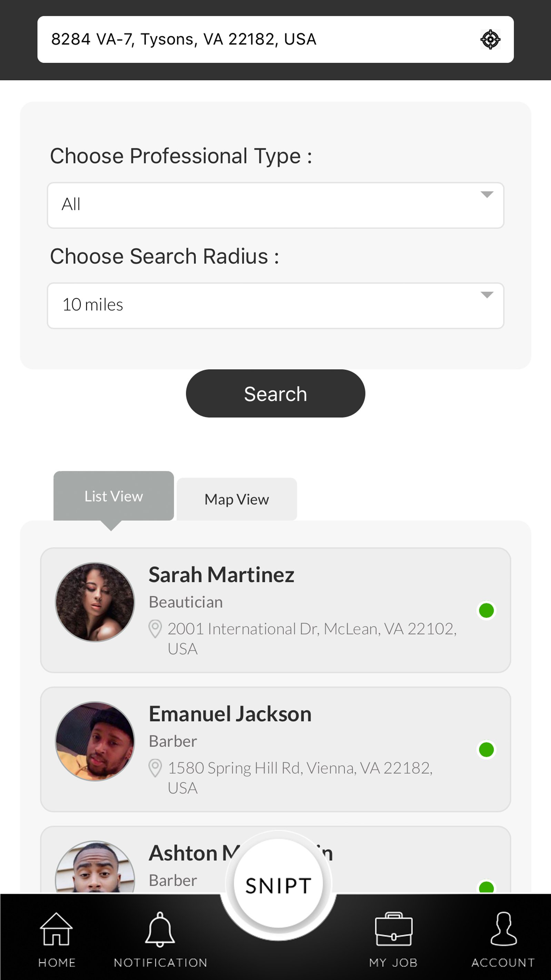Tap the current location crosshair icon
The height and width of the screenshot is (980, 551).
point(490,39)
